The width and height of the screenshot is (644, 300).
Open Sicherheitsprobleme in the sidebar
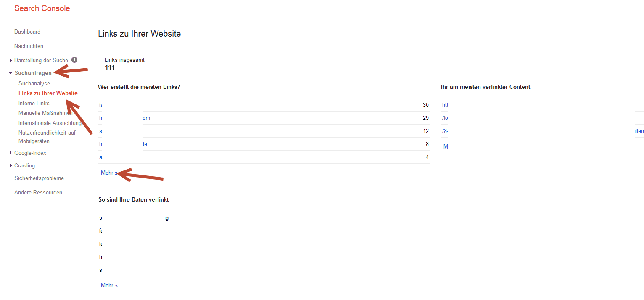tap(39, 178)
